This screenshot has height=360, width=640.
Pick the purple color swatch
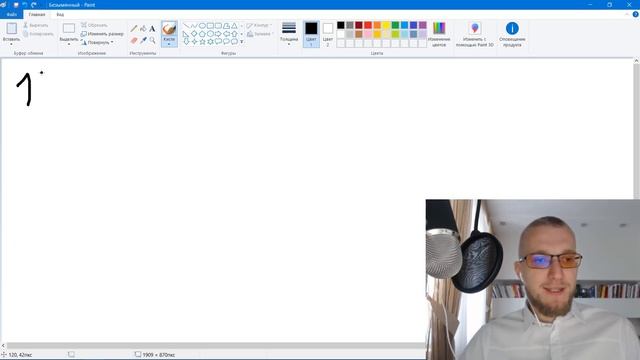[422, 25]
